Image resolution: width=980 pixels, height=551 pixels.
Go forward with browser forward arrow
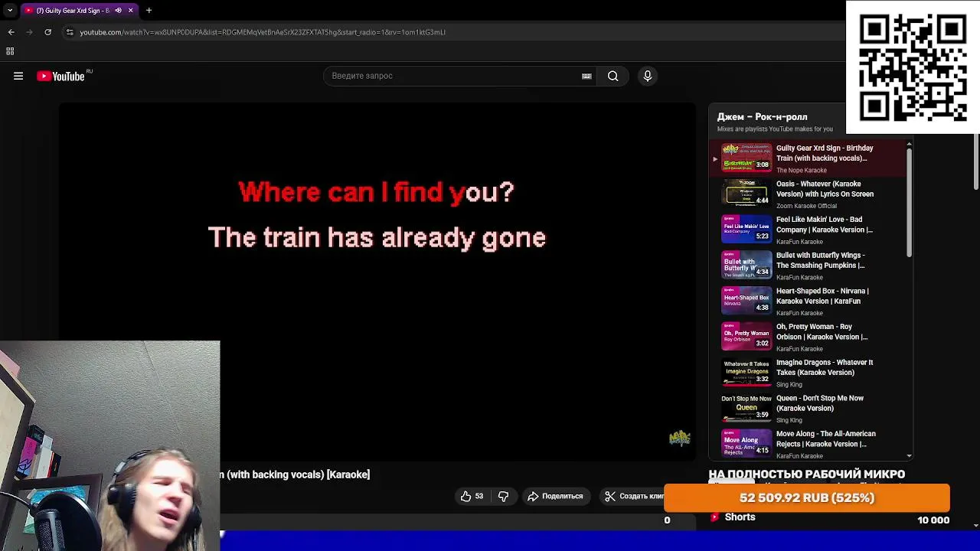coord(29,32)
